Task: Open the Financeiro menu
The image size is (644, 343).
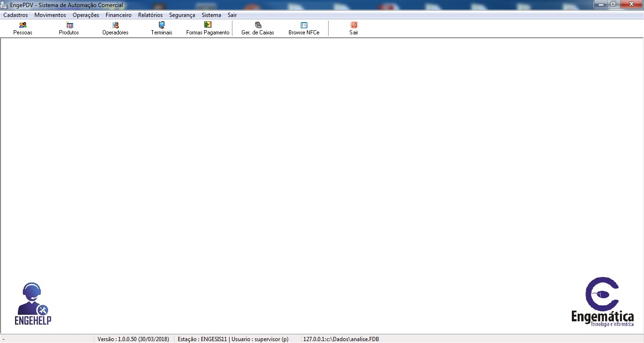Action: click(119, 15)
